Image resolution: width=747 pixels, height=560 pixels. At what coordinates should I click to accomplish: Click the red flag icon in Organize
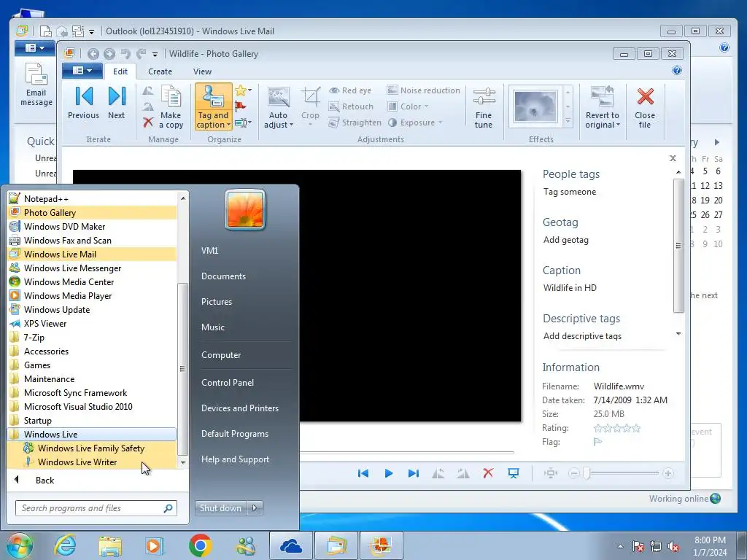pyautogui.click(x=240, y=106)
